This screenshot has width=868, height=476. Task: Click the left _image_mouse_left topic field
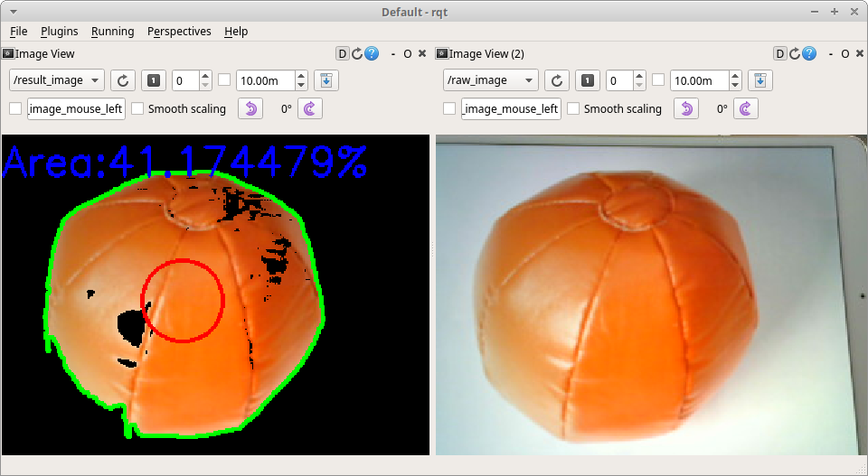[76, 109]
